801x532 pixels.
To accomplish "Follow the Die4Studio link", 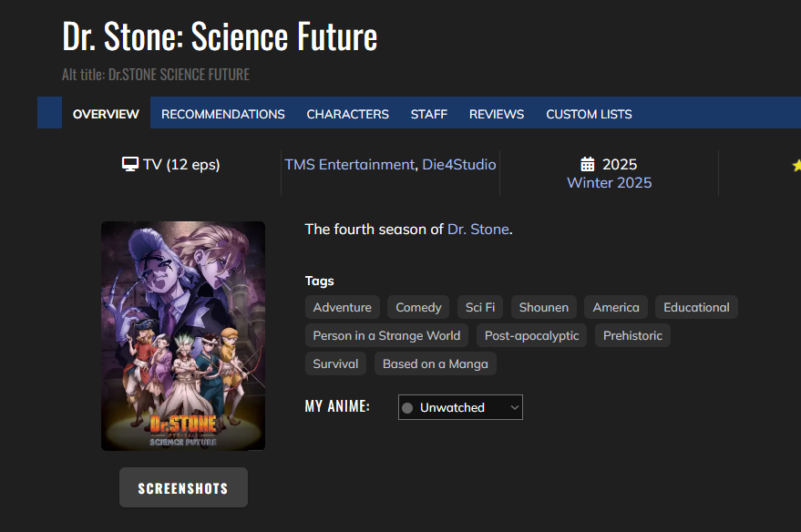I will tap(459, 164).
